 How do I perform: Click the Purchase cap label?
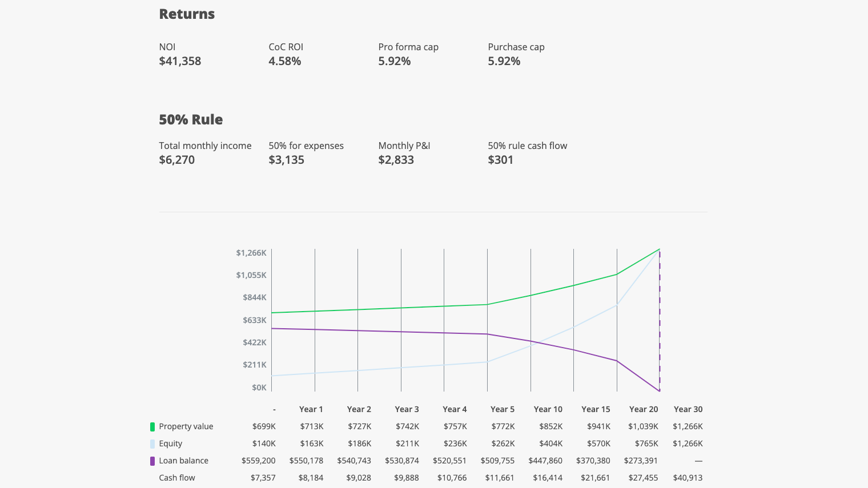516,47
